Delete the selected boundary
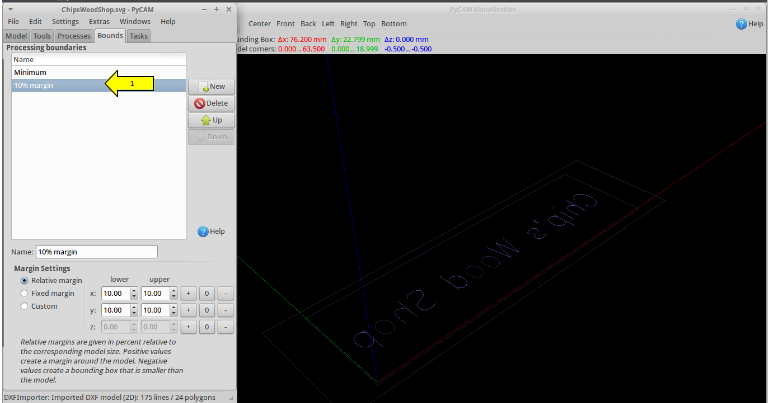The height and width of the screenshot is (403, 769). pos(211,103)
